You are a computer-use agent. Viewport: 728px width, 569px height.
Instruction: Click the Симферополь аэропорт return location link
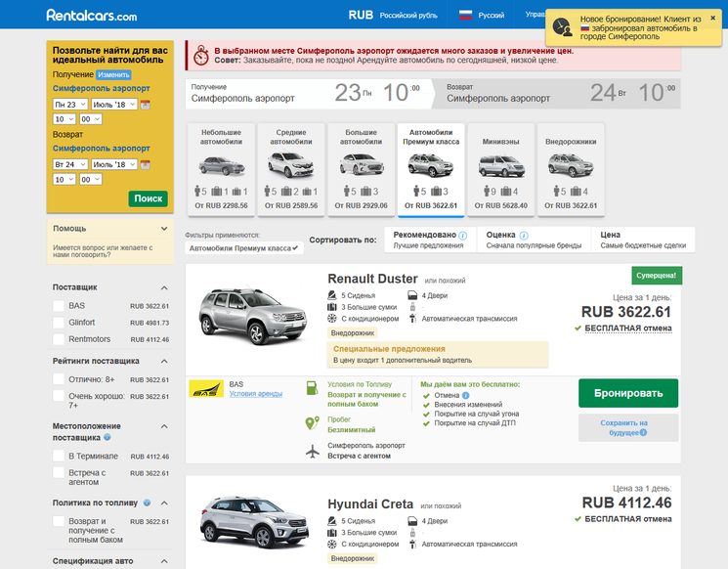click(x=102, y=149)
